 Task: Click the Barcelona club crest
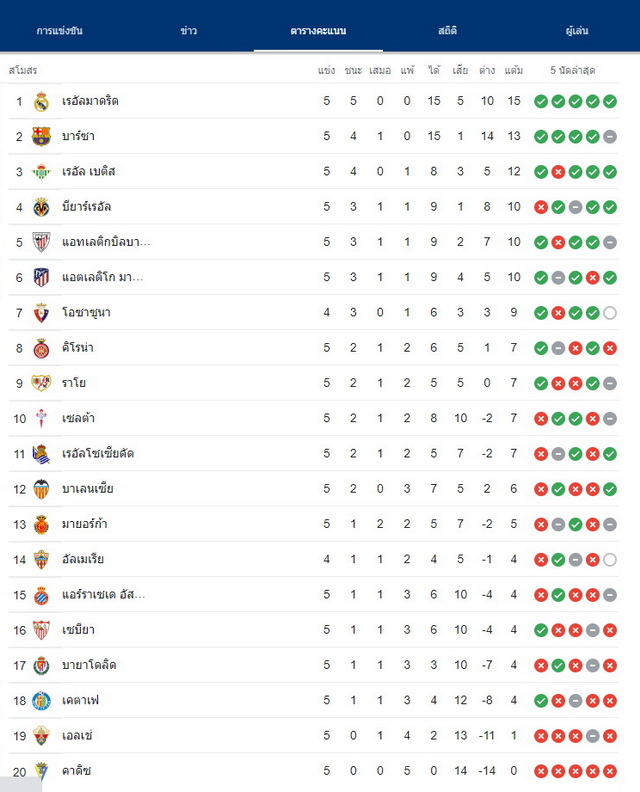click(x=41, y=136)
